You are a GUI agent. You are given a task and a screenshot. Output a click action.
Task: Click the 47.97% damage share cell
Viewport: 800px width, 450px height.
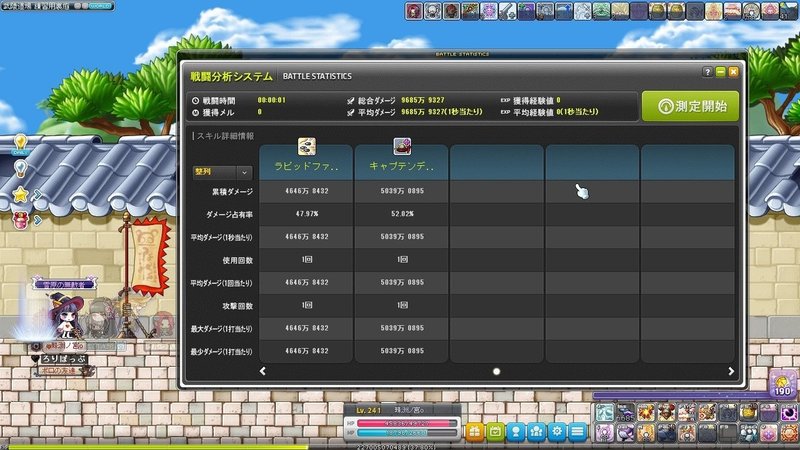pyautogui.click(x=307, y=214)
